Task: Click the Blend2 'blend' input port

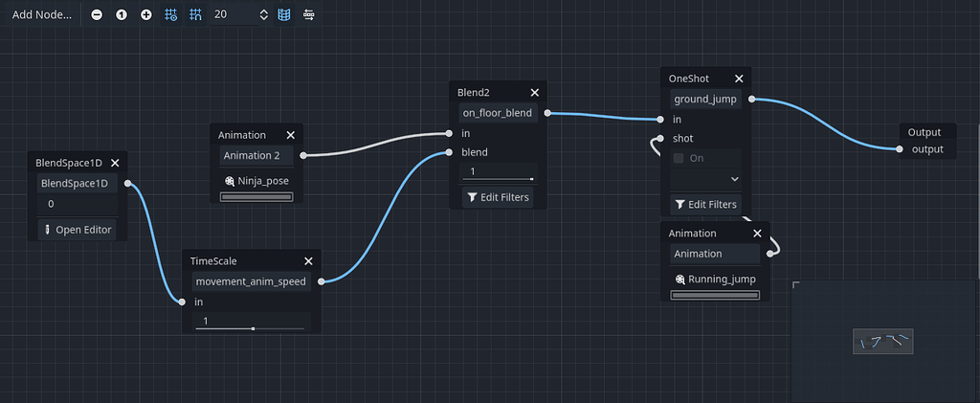Action: tap(449, 152)
